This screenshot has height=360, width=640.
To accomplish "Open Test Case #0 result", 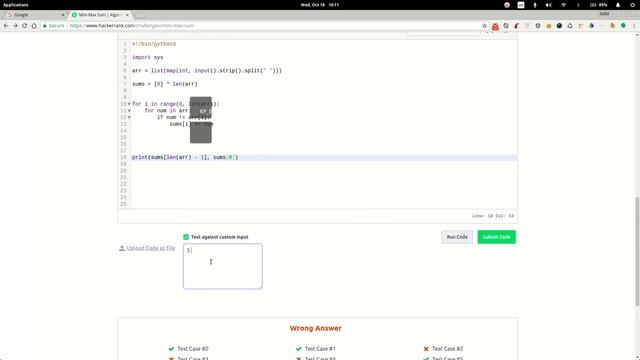I will 193,349.
